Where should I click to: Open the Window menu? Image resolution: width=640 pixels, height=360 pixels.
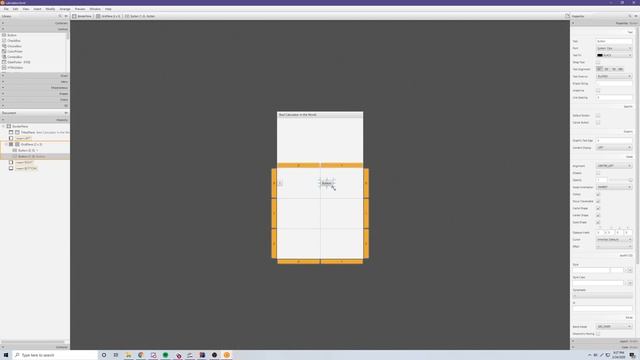95,9
